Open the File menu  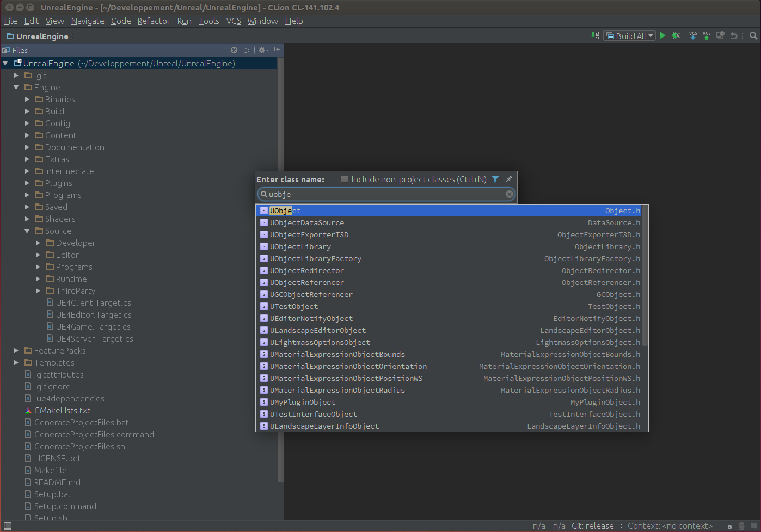point(10,21)
